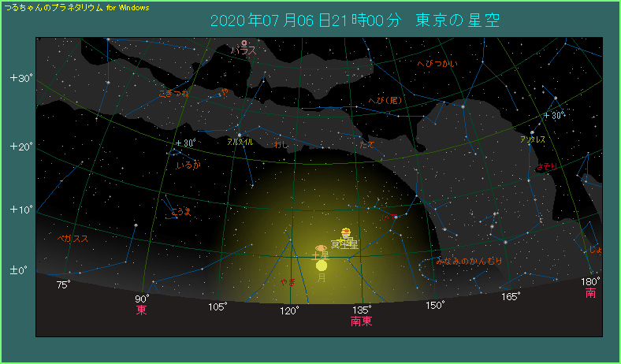Select the Corona Australis (みなみのかんむり) label
The image size is (621, 364).
(x=469, y=261)
